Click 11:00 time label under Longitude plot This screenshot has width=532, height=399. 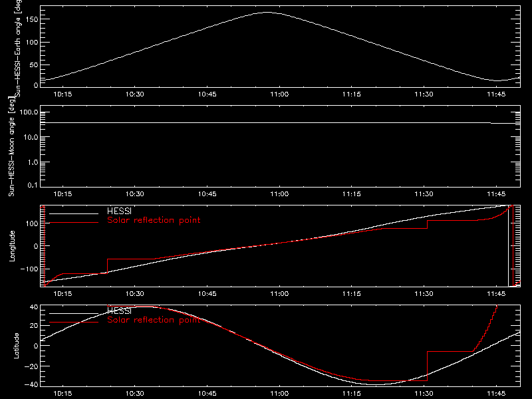pos(279,293)
